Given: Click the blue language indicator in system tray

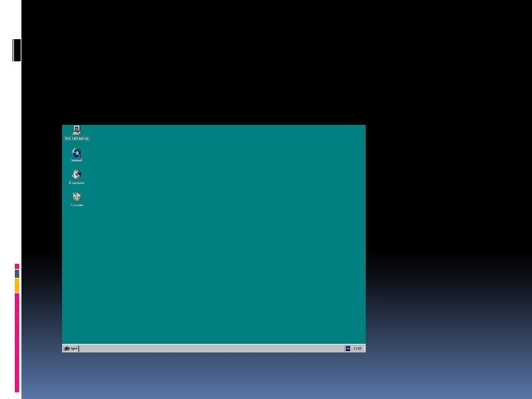Looking at the screenshot, I should (348, 349).
